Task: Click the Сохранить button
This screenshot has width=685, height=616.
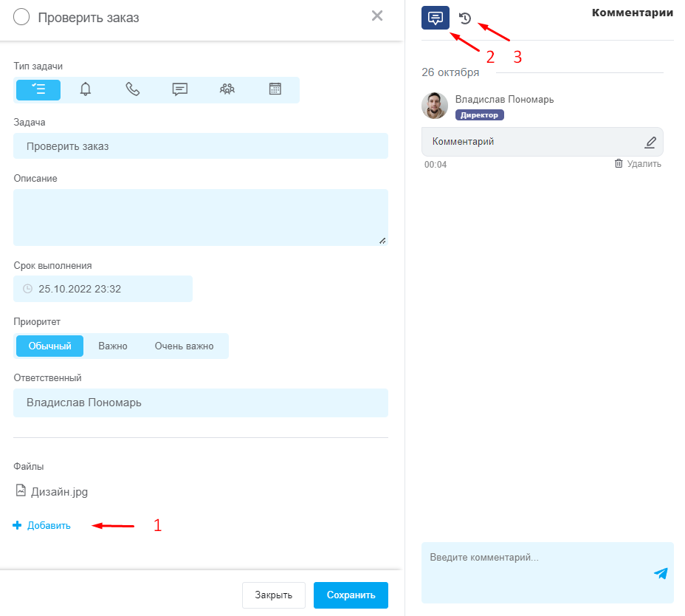Action: (x=351, y=595)
